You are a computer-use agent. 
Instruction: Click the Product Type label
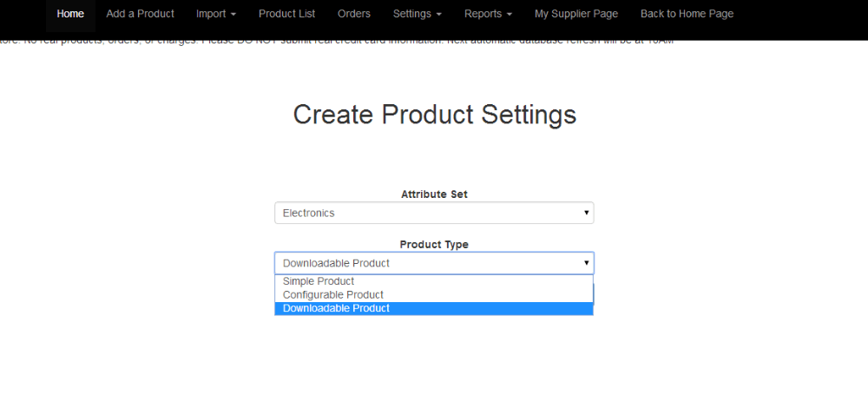point(434,245)
